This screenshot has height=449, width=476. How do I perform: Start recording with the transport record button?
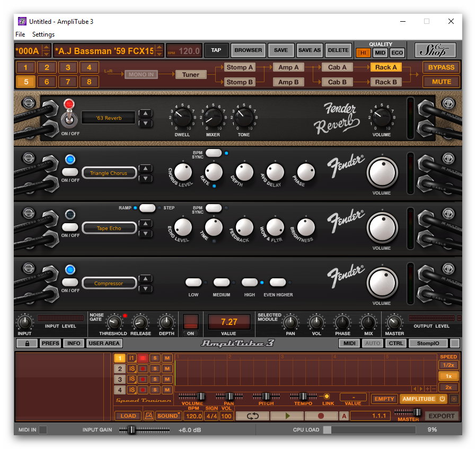pyautogui.click(x=321, y=416)
